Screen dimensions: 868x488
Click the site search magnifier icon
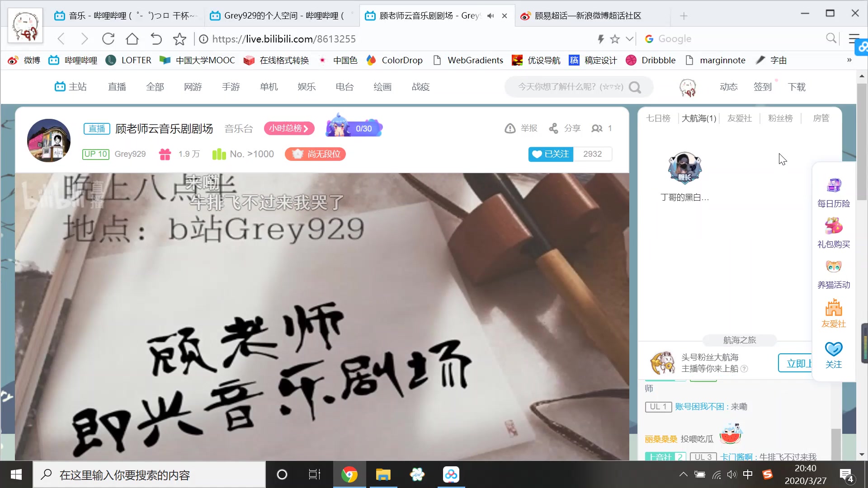coord(635,87)
